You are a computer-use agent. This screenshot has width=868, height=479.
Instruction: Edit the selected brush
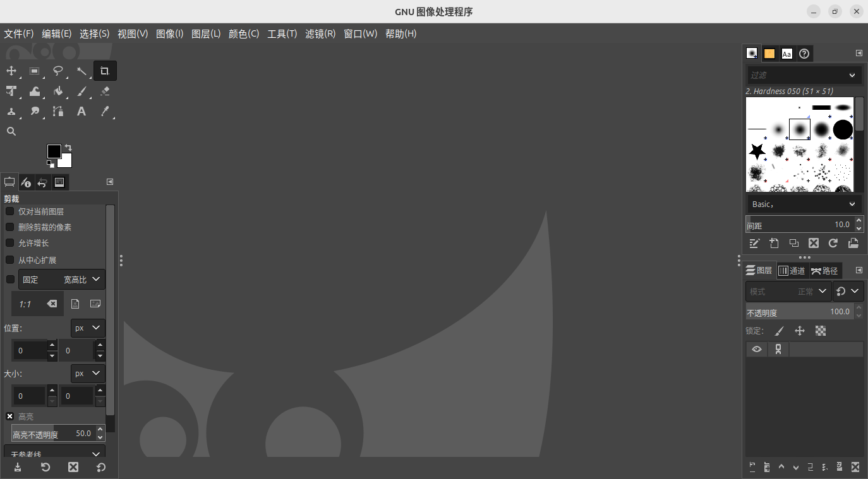(x=754, y=243)
